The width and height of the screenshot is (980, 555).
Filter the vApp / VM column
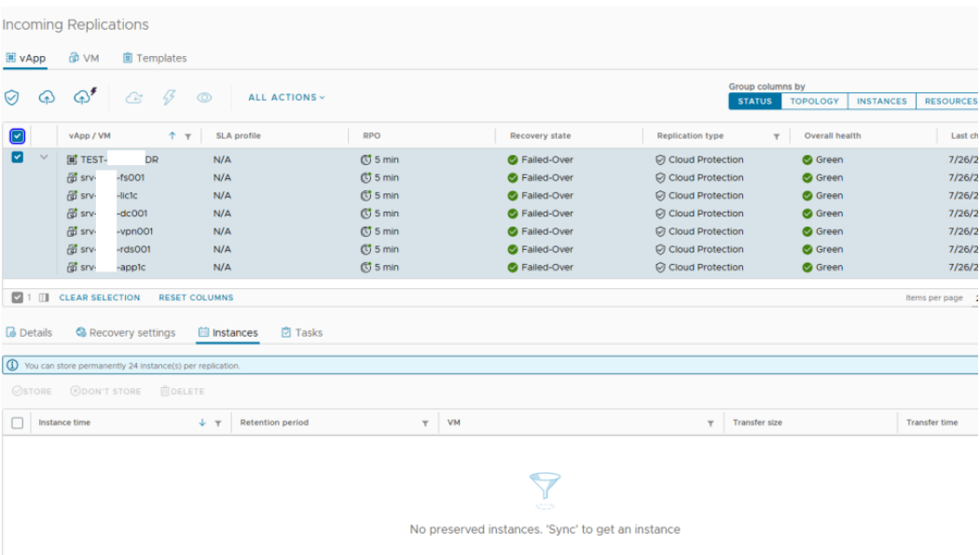pos(188,136)
